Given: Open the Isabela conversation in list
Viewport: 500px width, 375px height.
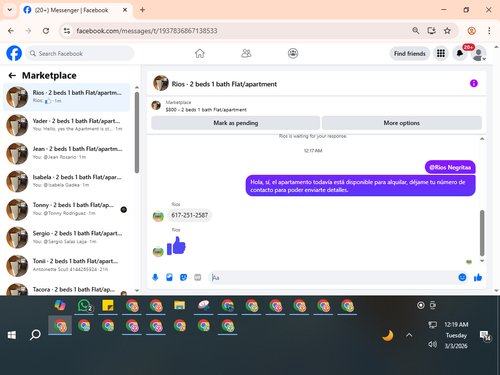Looking at the screenshot, I should pos(67,181).
